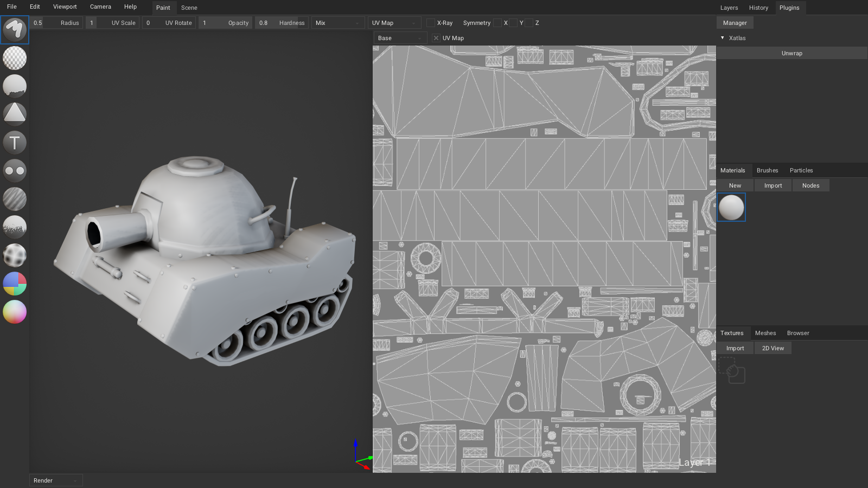
Task: Open the UV Map dropdown
Action: point(394,23)
